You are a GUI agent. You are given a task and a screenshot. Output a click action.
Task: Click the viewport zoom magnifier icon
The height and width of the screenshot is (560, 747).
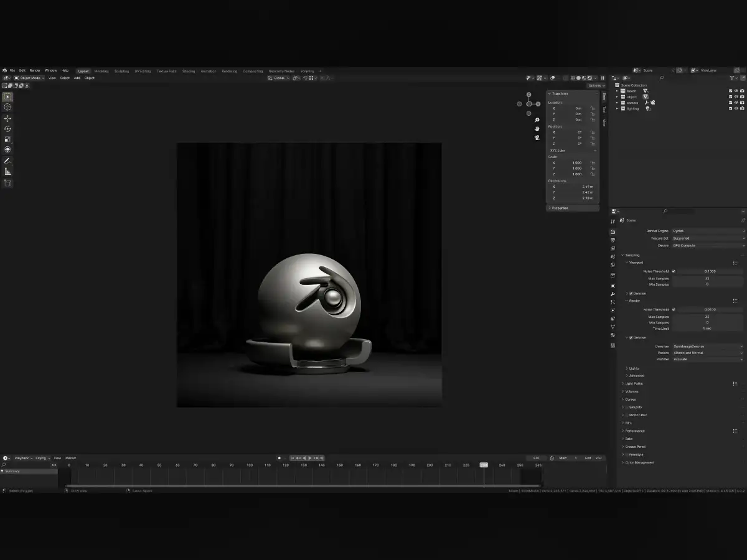pos(537,120)
